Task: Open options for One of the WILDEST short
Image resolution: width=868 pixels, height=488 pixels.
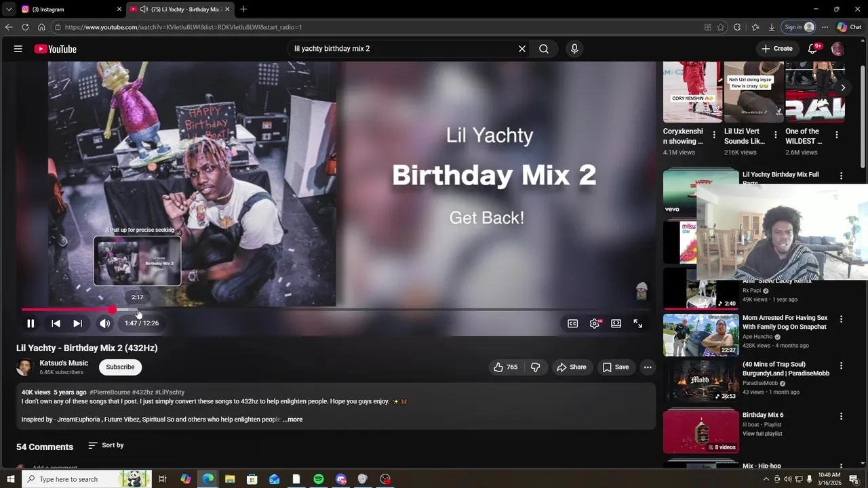Action: point(836,135)
